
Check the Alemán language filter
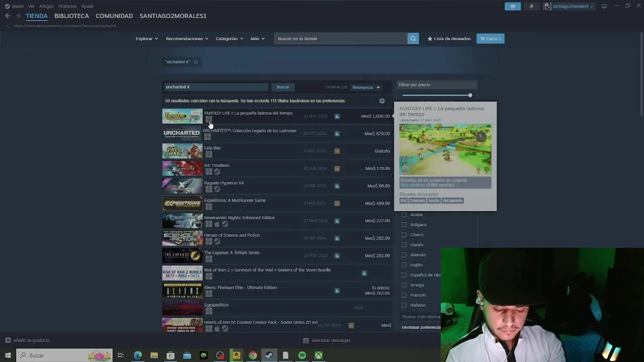click(x=404, y=255)
